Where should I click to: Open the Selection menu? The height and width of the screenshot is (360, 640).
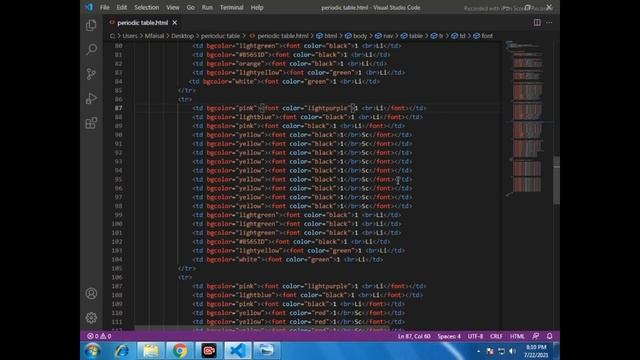147,7
